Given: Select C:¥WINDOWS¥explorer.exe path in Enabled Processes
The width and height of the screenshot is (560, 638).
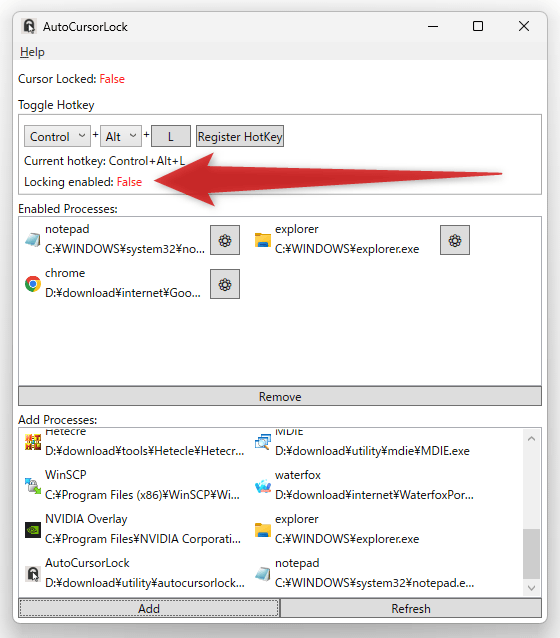Looking at the screenshot, I should pos(347,249).
